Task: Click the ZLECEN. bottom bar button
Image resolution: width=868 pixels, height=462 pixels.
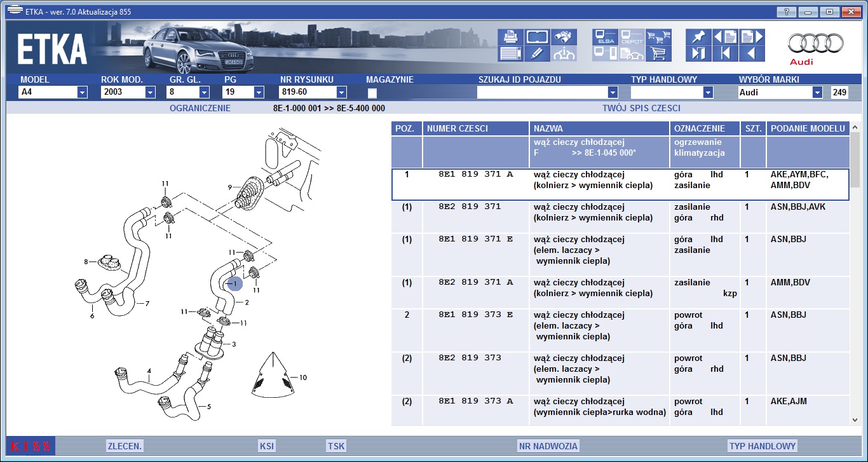Action: [125, 446]
